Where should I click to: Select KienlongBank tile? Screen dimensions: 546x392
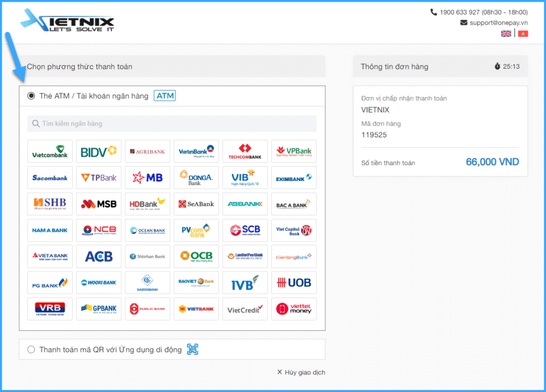pyautogui.click(x=294, y=256)
